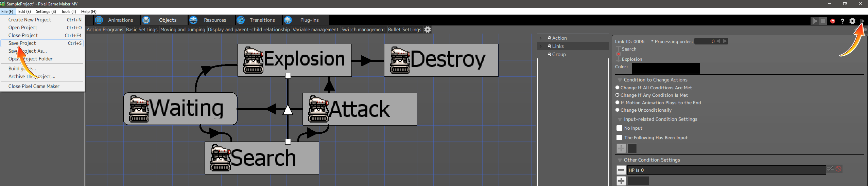Decrease processing order with left arrow
The image size is (868, 186).
(718, 41)
